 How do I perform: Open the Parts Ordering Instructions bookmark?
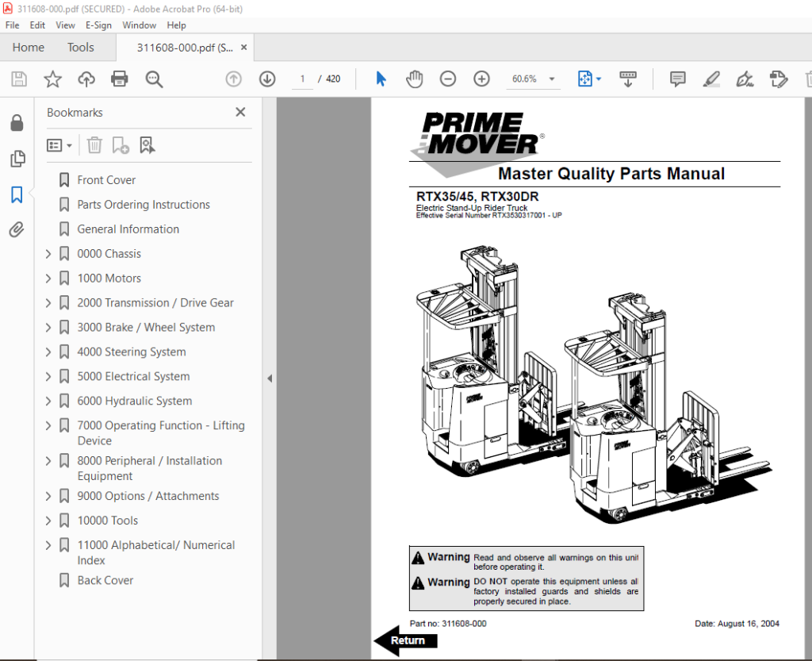(144, 205)
